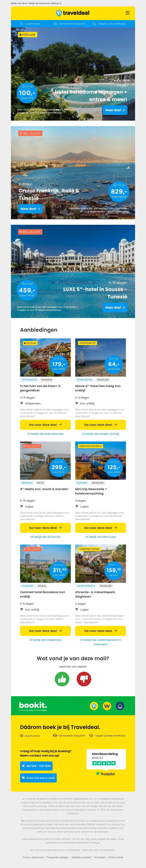Click the dark blue circular brand icon

click(120, 706)
